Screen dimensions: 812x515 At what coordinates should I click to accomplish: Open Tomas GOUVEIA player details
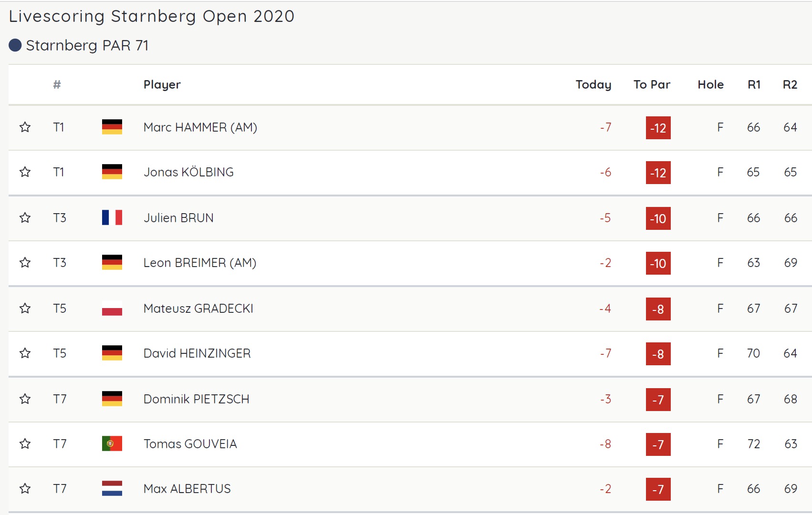click(190, 444)
